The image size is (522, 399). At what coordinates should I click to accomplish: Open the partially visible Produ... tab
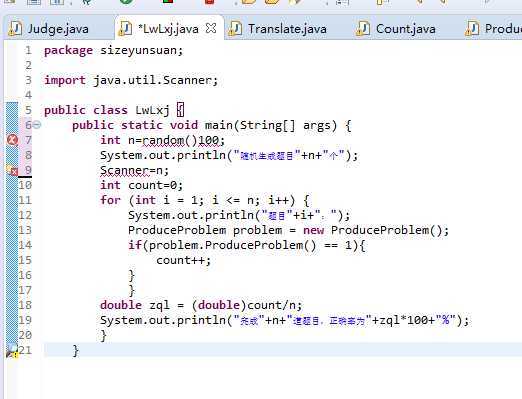pyautogui.click(x=493, y=29)
